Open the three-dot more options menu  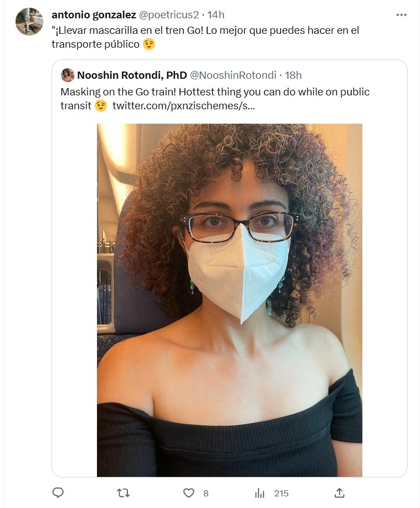402,15
